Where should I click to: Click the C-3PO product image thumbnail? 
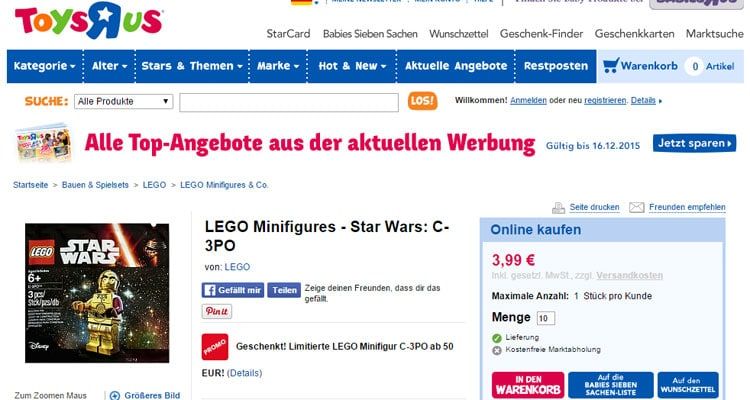(x=97, y=293)
